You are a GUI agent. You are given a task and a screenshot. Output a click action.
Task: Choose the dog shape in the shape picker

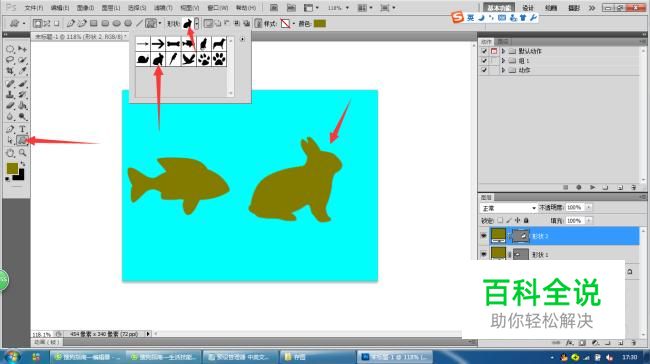pyautogui.click(x=219, y=44)
